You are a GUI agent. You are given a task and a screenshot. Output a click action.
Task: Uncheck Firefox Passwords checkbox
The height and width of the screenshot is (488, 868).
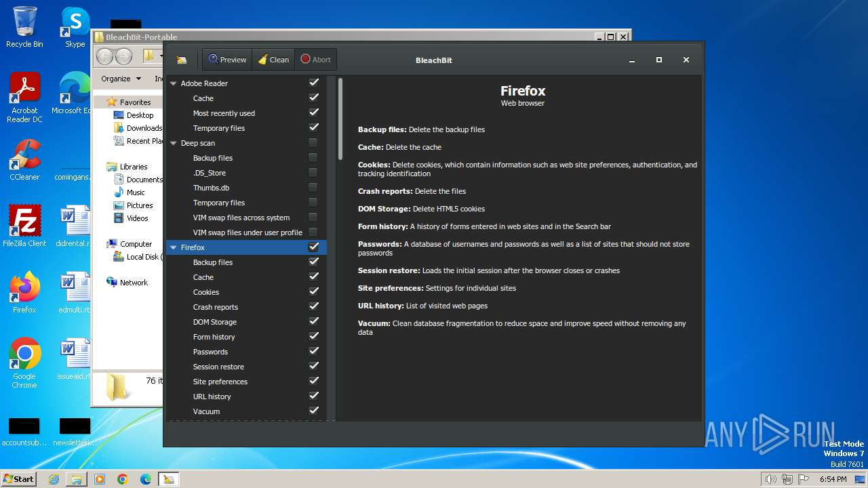(313, 351)
